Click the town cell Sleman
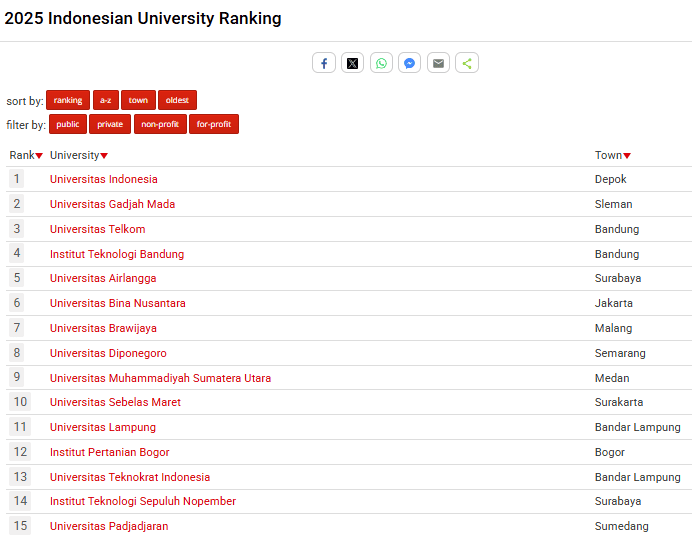Screen dimensions: 692x537 [x=613, y=204]
